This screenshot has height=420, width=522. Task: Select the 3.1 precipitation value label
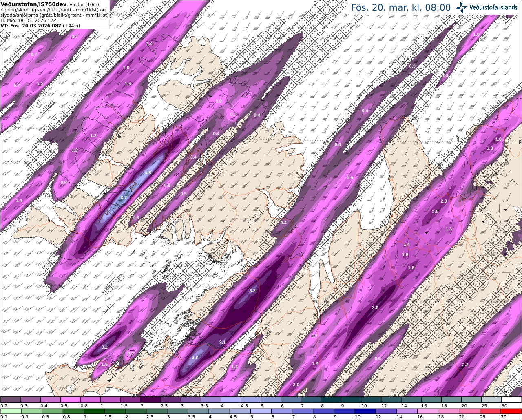tap(222, 342)
